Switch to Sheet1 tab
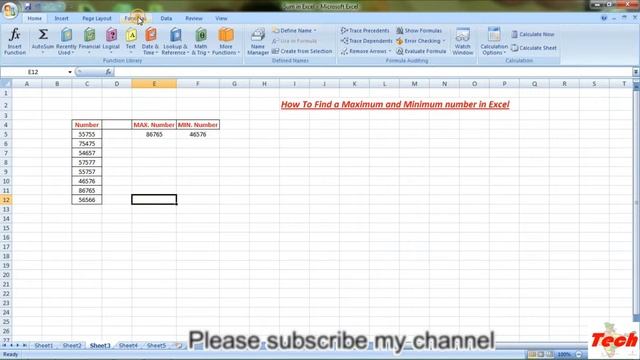This screenshot has width=640, height=360. (x=44, y=346)
